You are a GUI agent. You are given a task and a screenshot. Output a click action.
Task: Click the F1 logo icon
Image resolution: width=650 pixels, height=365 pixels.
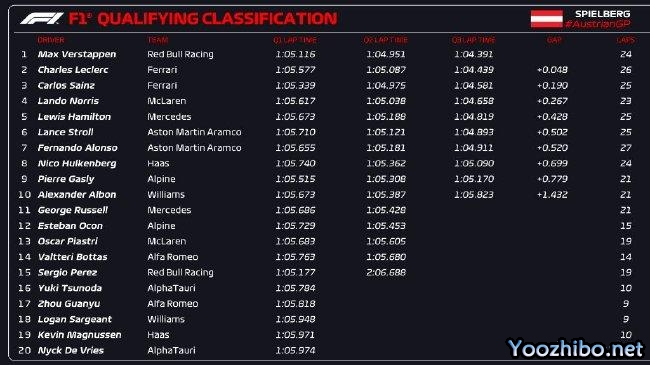pyautogui.click(x=42, y=18)
